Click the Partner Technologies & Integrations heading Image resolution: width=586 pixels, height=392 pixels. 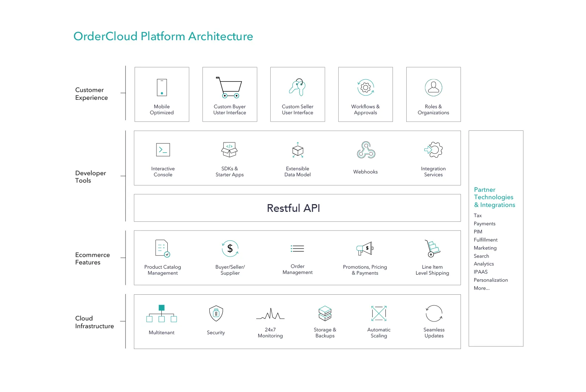(x=494, y=197)
